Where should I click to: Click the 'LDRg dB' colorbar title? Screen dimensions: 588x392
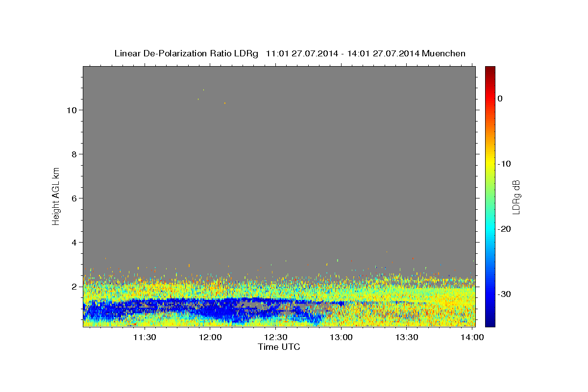pyautogui.click(x=516, y=196)
